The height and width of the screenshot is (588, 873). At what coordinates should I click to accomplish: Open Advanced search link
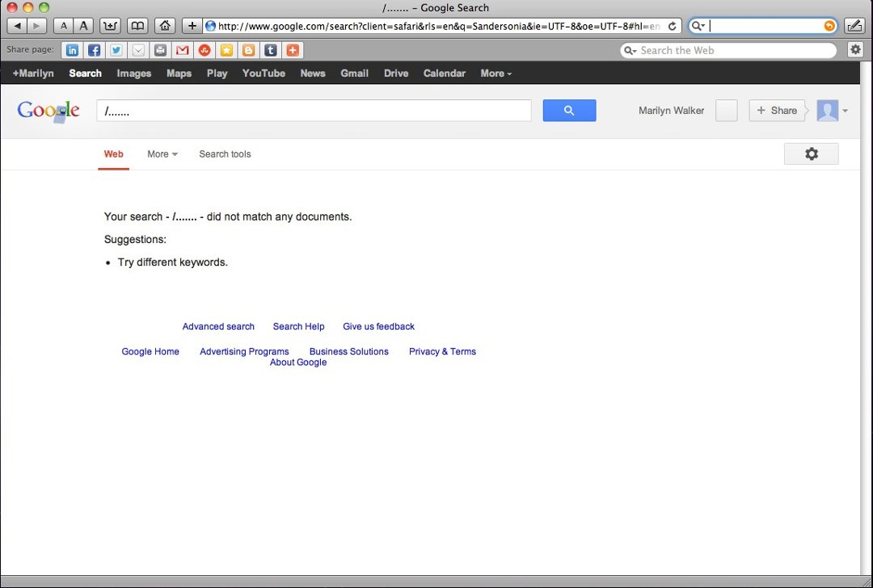pos(218,326)
